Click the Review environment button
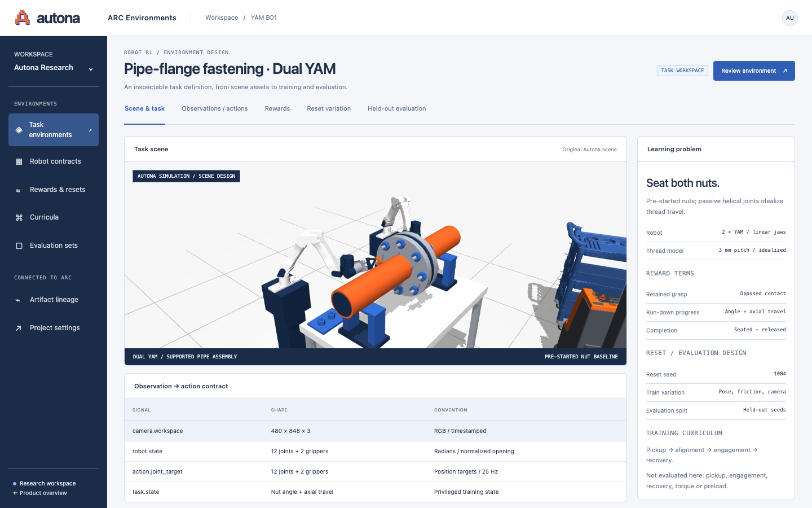The width and height of the screenshot is (812, 508). [x=754, y=71]
